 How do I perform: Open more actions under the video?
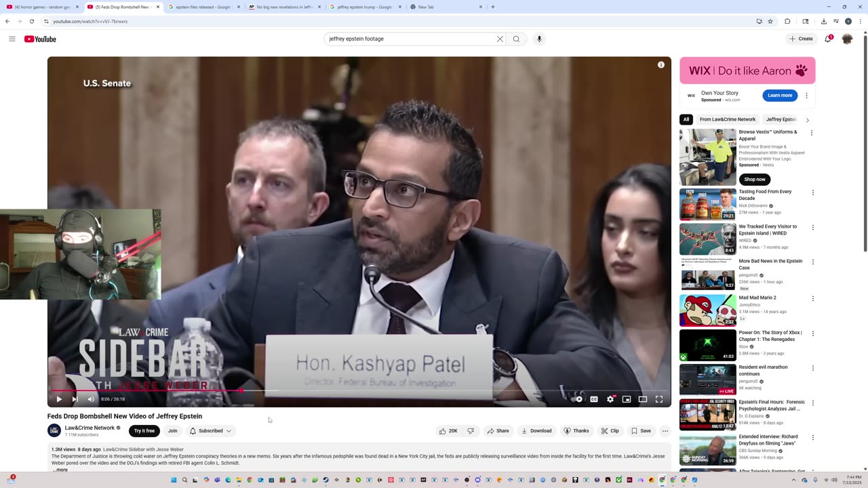click(665, 431)
